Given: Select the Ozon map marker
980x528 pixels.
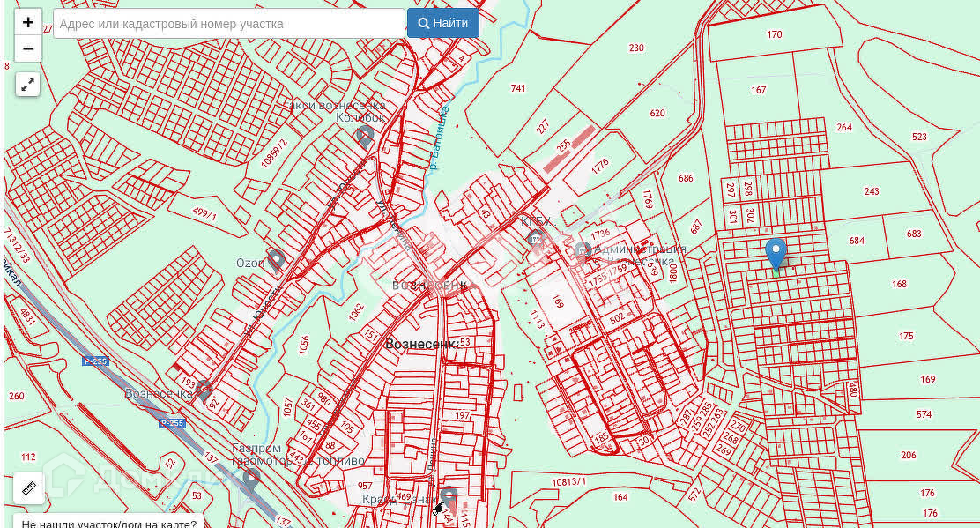Looking at the screenshot, I should point(276,259).
